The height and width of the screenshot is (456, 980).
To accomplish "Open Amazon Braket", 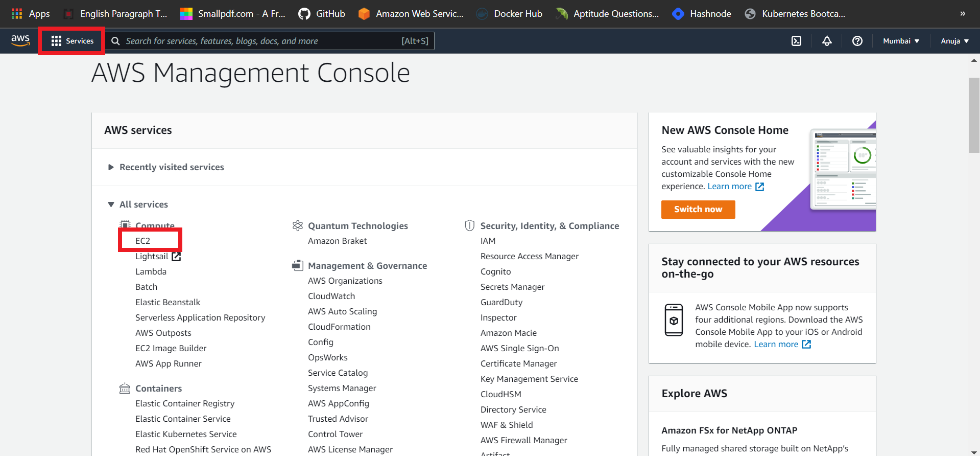I will pos(337,241).
